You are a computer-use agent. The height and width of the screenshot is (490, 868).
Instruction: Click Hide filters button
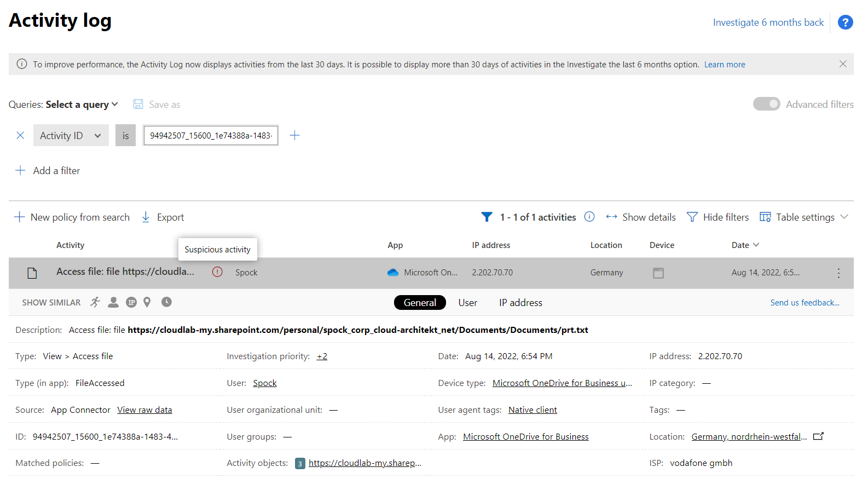point(718,217)
